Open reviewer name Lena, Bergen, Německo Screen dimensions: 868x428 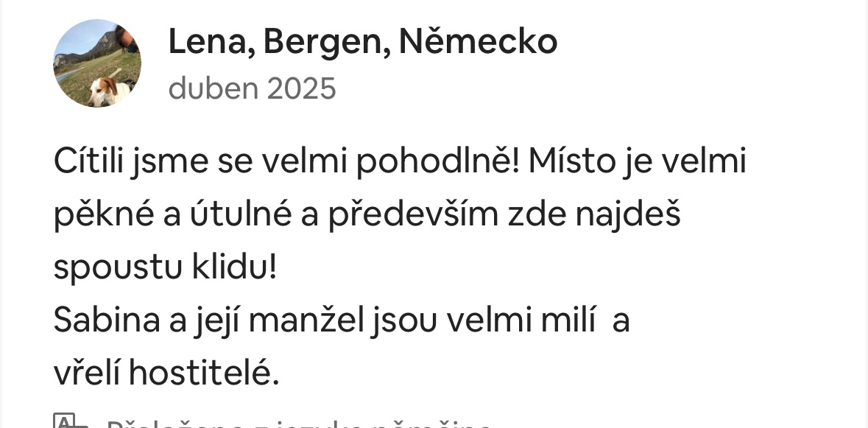[x=363, y=42]
